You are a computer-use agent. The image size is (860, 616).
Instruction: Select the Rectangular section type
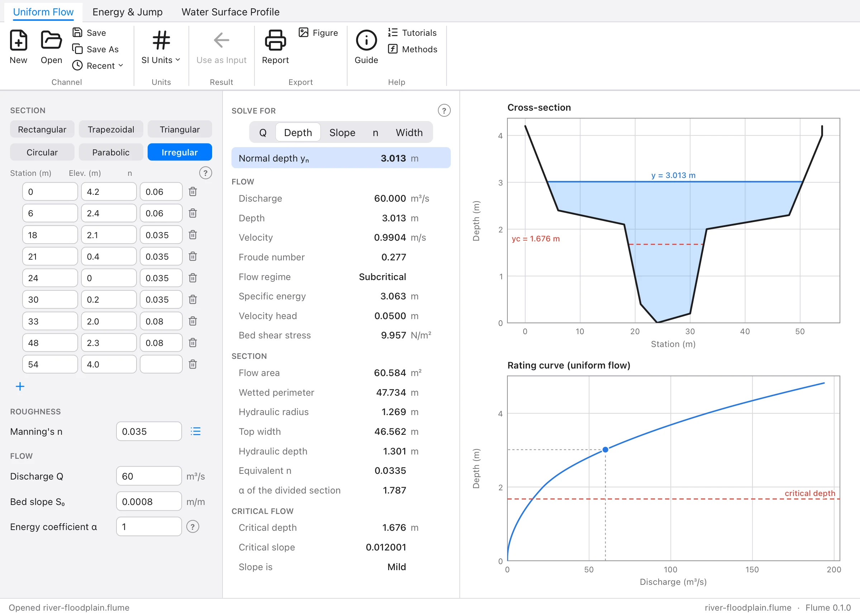[x=42, y=129]
